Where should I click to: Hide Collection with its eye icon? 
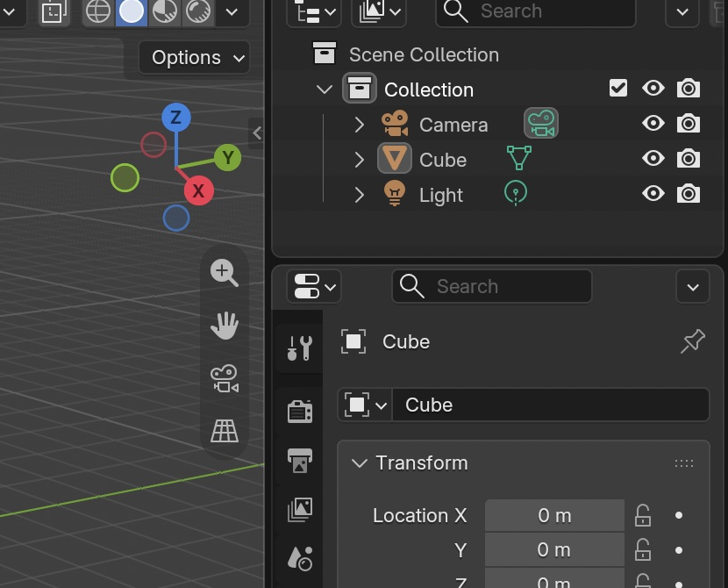tap(653, 88)
